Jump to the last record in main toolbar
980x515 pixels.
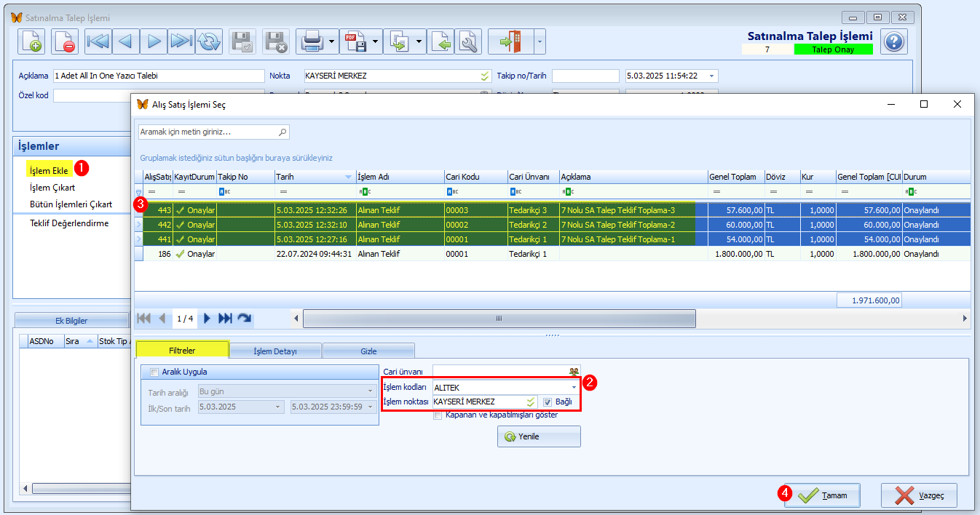pos(181,42)
